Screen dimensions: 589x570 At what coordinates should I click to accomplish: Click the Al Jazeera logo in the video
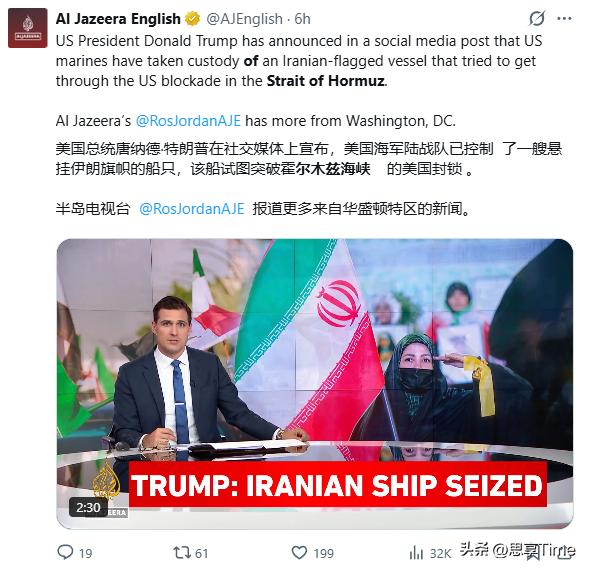coord(106,485)
